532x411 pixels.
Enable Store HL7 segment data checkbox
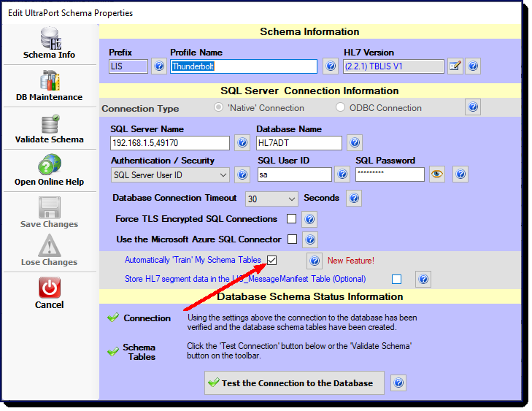396,279
